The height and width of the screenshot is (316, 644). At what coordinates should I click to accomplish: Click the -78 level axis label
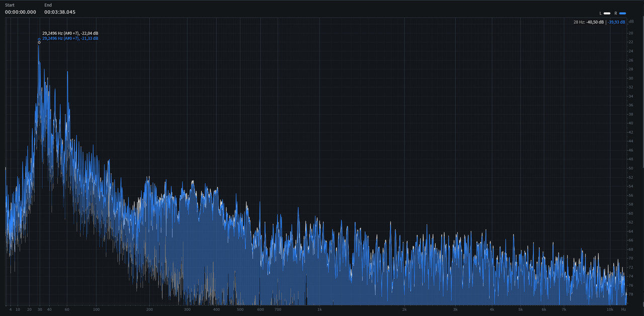tap(630, 294)
